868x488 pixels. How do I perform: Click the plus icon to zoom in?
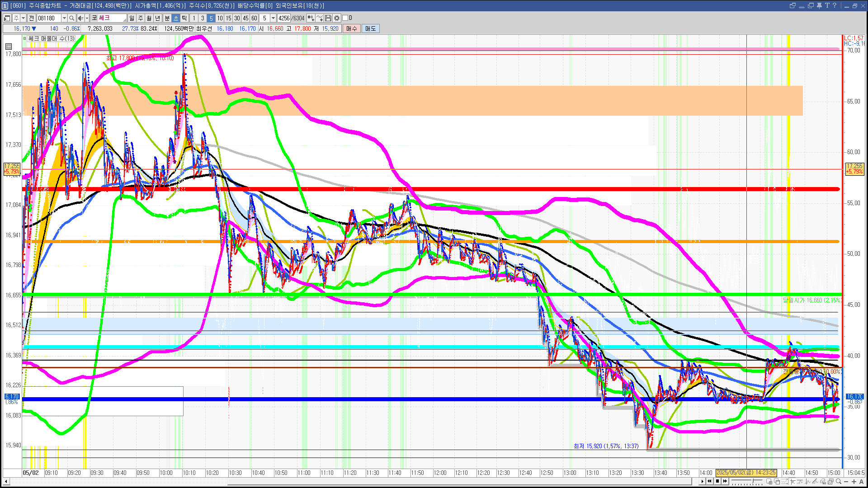(x=854, y=481)
